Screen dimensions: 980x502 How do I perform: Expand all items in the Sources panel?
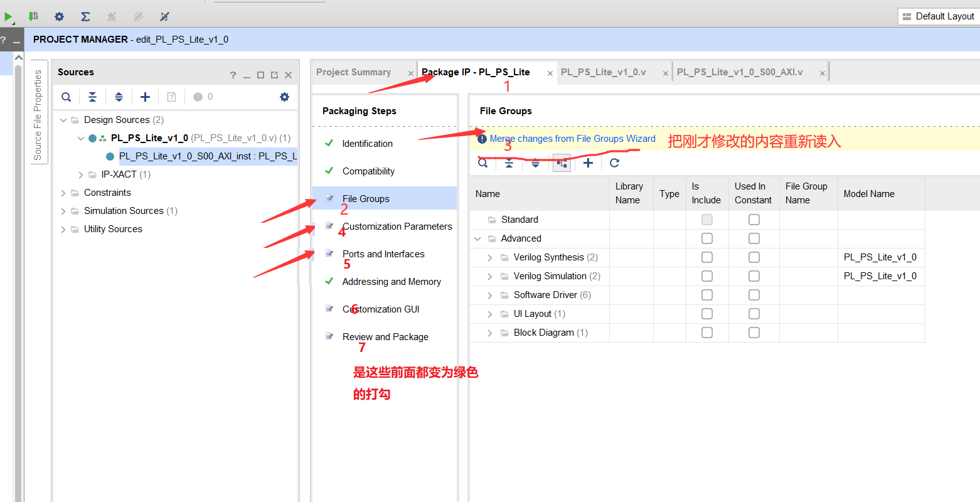119,97
